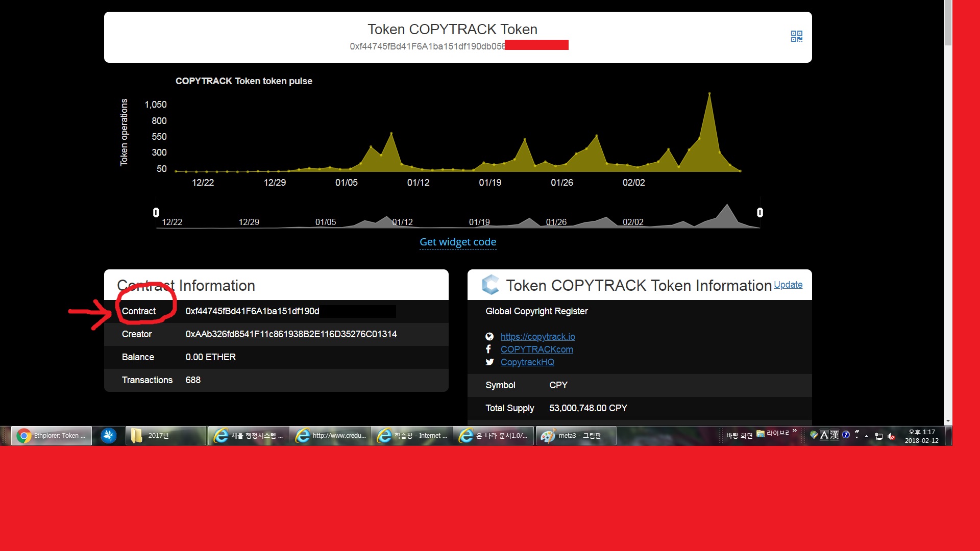
Task: Click the 'Contract' row label
Action: pyautogui.click(x=139, y=311)
